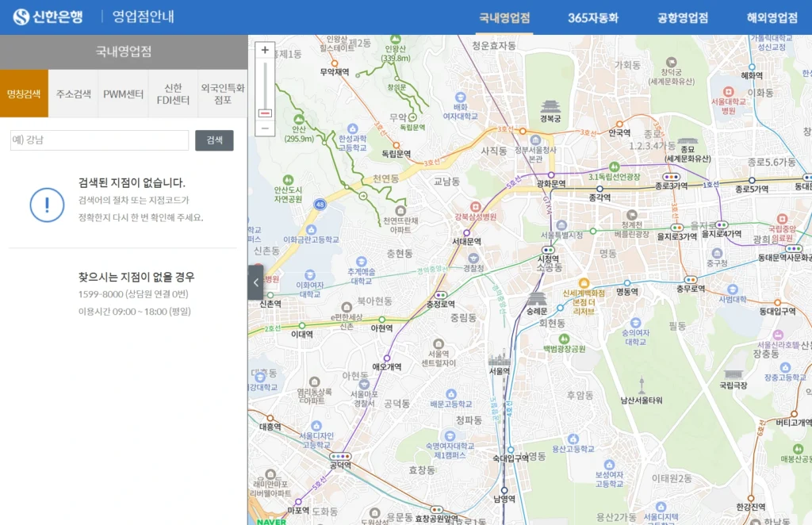Image resolution: width=812 pixels, height=525 pixels.
Task: Click the plus icon to zoom in
Action: (264, 49)
